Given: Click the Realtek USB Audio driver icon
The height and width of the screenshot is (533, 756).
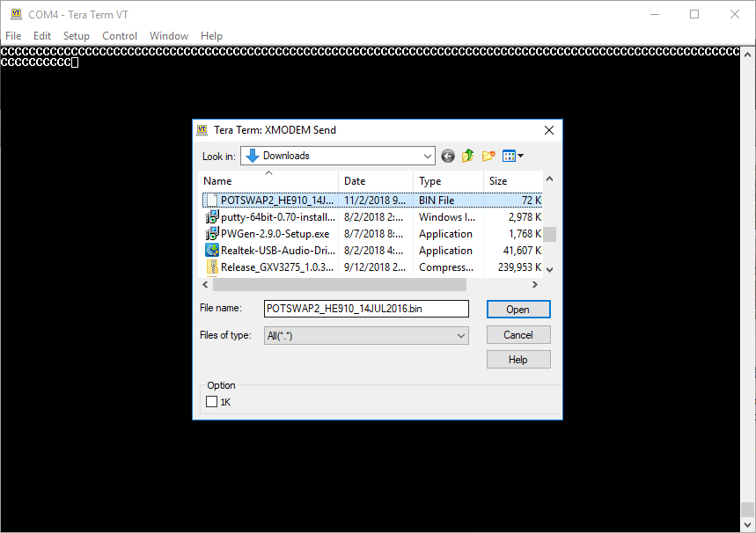Looking at the screenshot, I should (x=211, y=250).
